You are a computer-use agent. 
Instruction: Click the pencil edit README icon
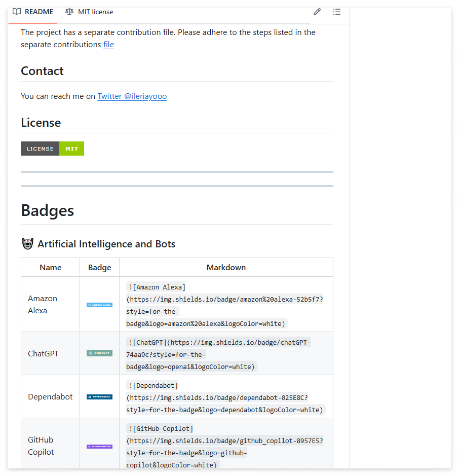click(x=317, y=12)
